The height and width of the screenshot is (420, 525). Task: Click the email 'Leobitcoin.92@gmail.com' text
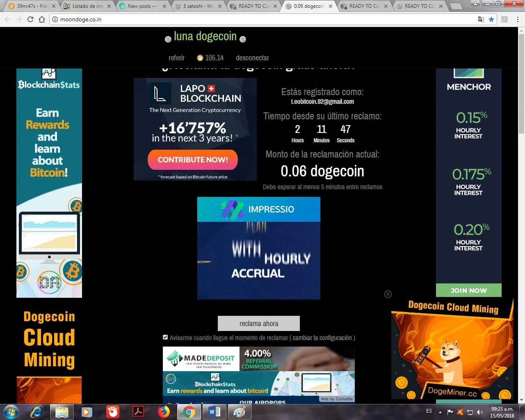pyautogui.click(x=322, y=101)
